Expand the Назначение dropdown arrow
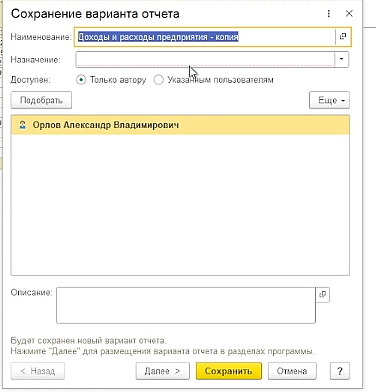376x392 pixels. pyautogui.click(x=341, y=59)
